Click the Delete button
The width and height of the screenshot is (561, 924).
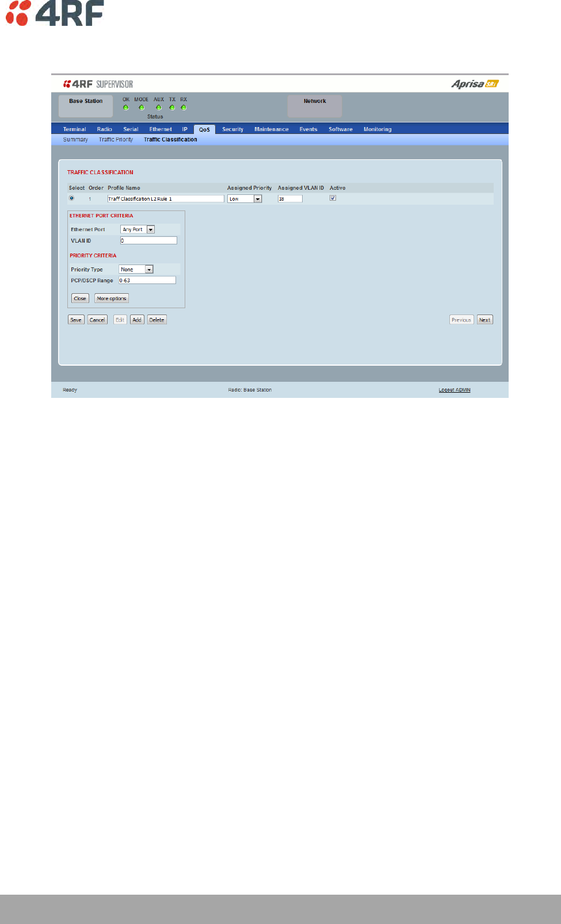(x=157, y=320)
